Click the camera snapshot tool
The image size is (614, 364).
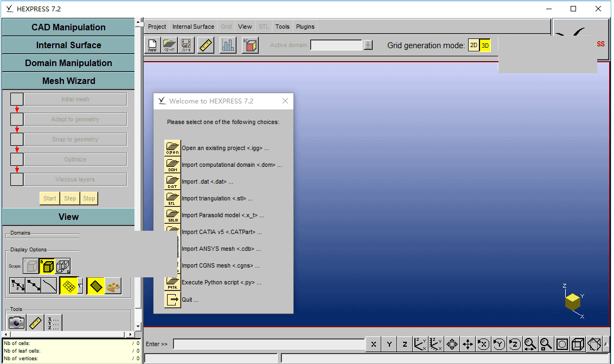click(16, 322)
